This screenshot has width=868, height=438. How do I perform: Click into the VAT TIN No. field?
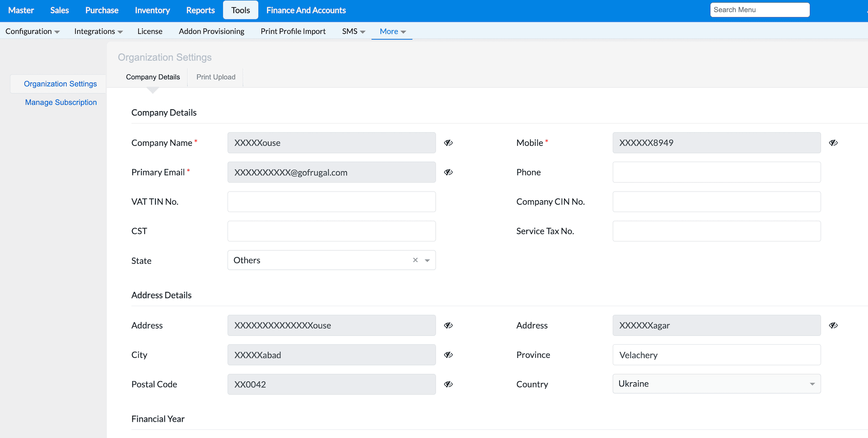coord(331,202)
